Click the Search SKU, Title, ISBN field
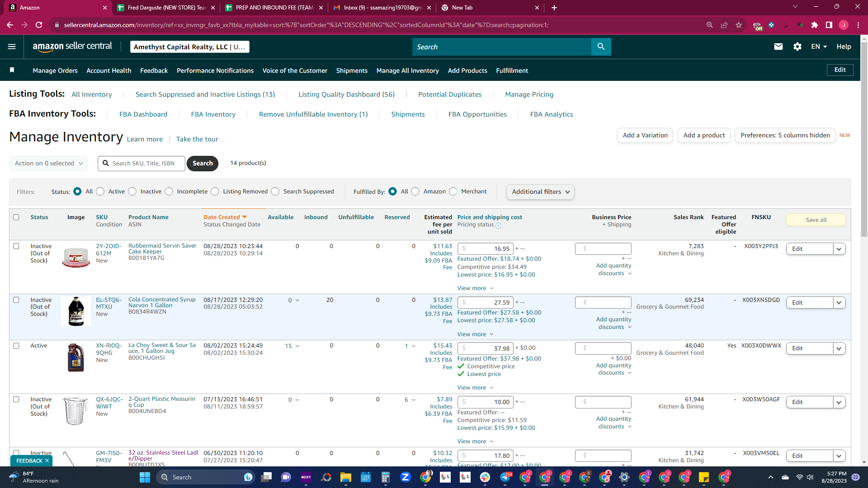The width and height of the screenshot is (868, 488). point(142,164)
